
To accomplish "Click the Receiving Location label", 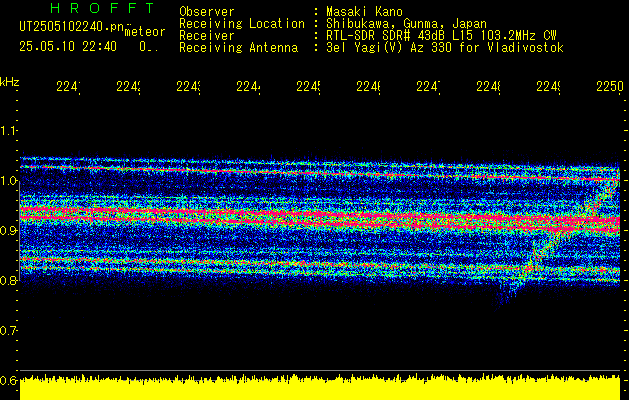I will (242, 24).
